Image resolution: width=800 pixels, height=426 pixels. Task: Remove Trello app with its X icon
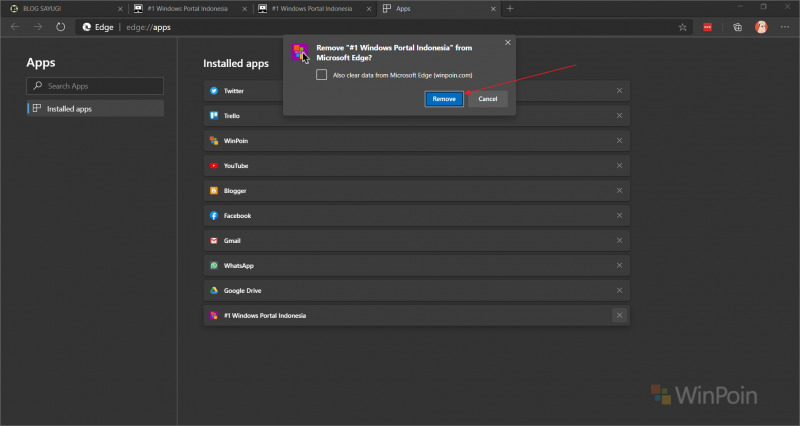point(619,116)
